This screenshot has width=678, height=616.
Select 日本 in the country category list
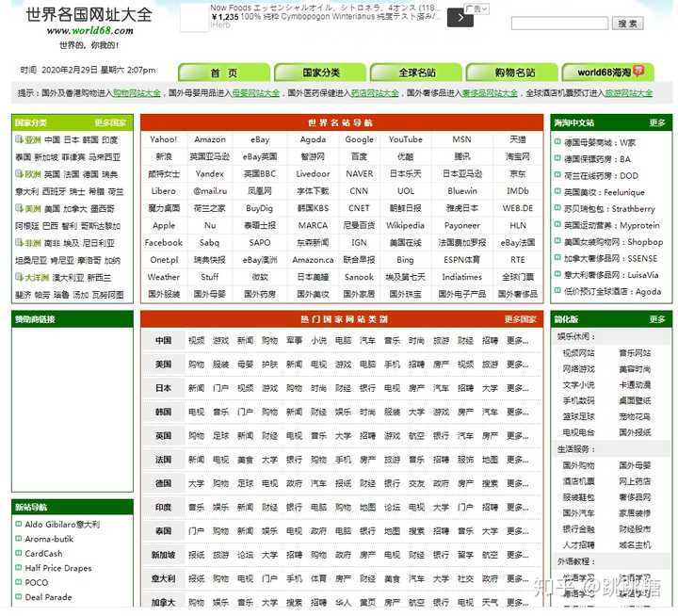[164, 388]
